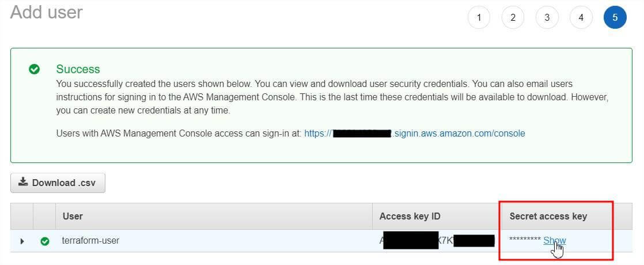Click green status check beside terraform-user
Screen dimensions: 644x265
click(x=44, y=241)
